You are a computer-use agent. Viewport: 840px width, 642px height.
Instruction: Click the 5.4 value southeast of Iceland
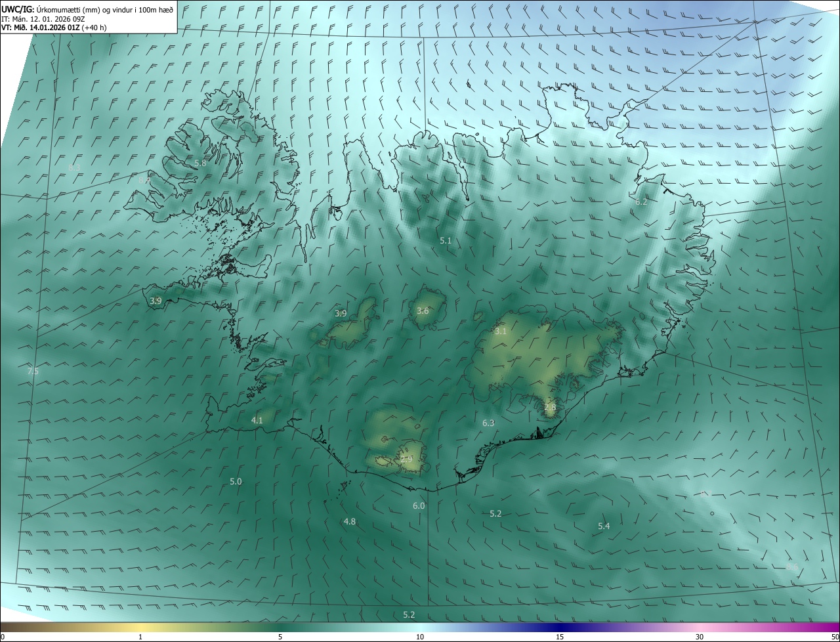tap(604, 526)
